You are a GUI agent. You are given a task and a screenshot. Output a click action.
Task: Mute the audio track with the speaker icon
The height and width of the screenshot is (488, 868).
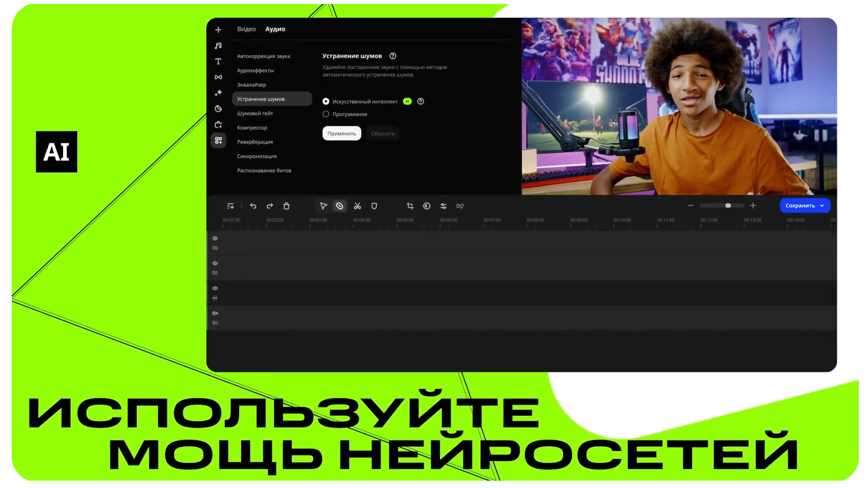(215, 313)
